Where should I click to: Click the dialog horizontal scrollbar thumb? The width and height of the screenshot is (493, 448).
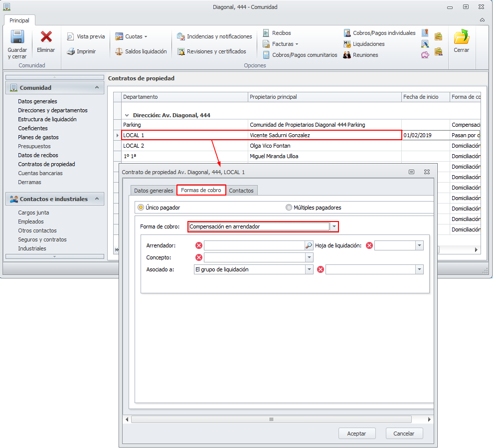(272, 420)
